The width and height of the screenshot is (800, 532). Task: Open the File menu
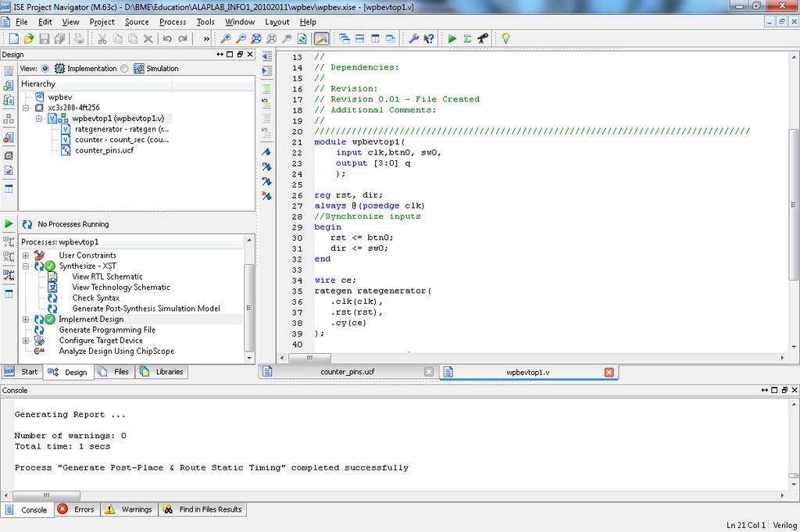point(21,22)
